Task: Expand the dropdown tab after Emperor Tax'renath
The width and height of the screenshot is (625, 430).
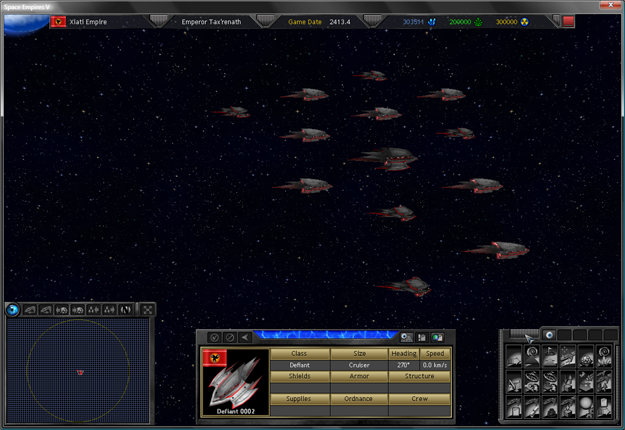Action: pyautogui.click(x=265, y=20)
